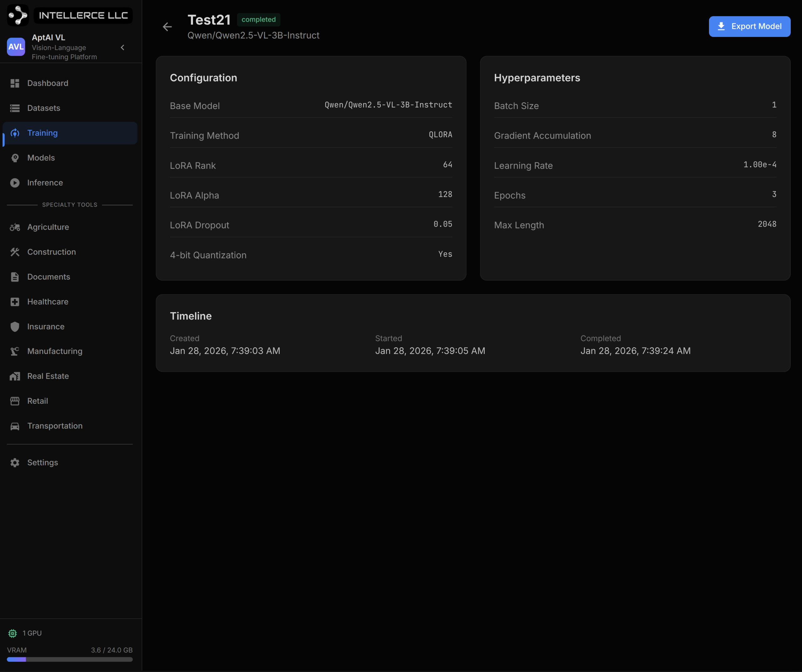This screenshot has width=802, height=672.
Task: Go back with the left arrow
Action: (x=167, y=27)
